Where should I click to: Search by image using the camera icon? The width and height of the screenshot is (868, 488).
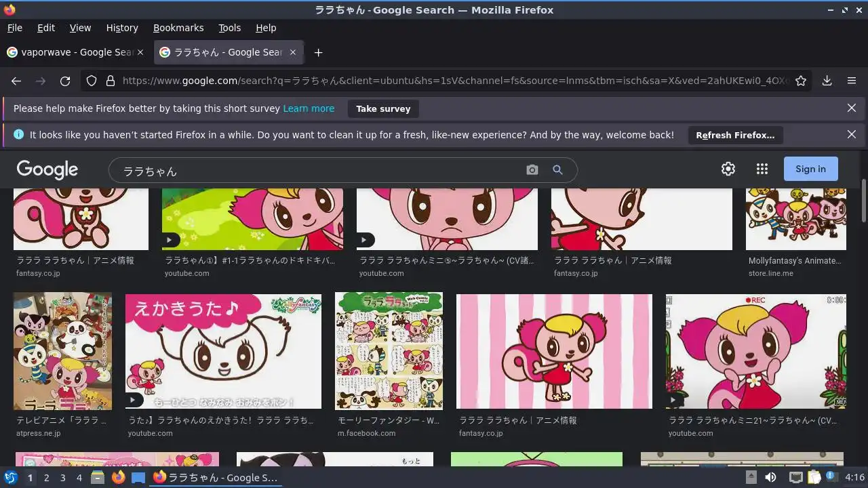point(532,170)
